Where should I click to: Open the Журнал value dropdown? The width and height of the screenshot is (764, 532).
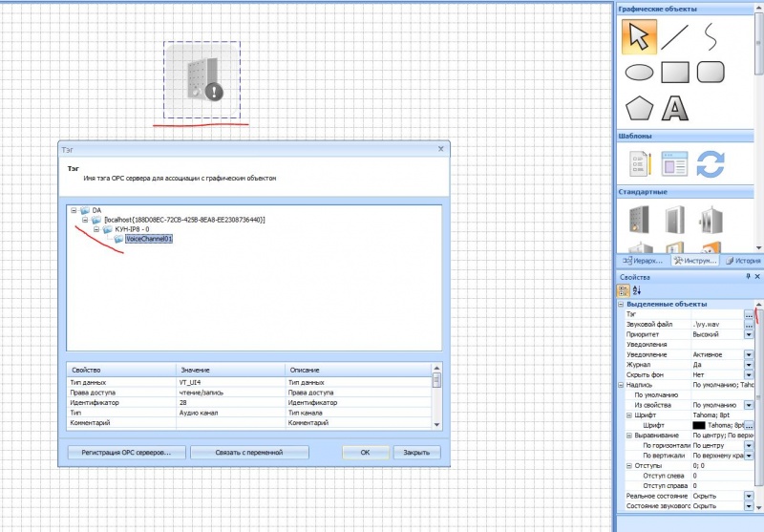point(749,364)
